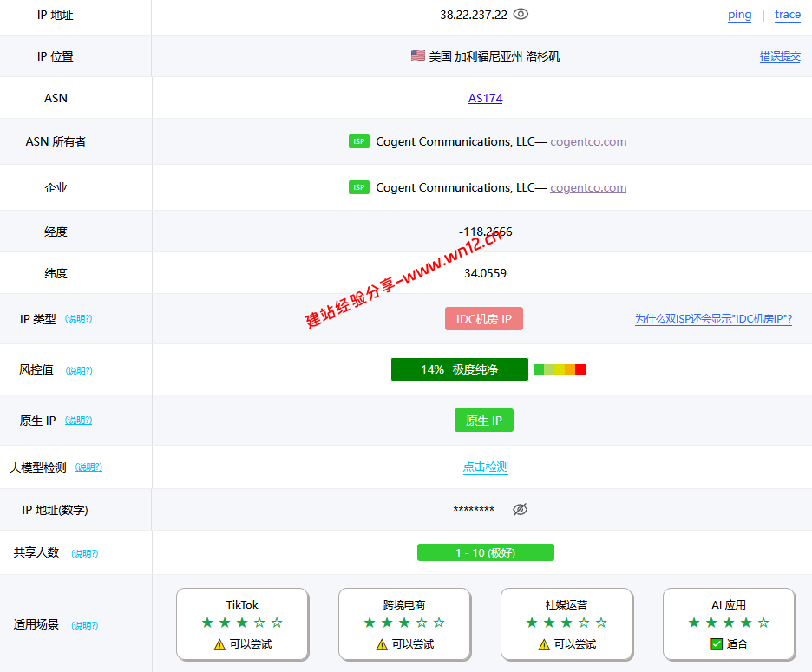Click 点击检测 to run the model detection
Image resolution: width=812 pixels, height=672 pixels.
[x=485, y=467]
